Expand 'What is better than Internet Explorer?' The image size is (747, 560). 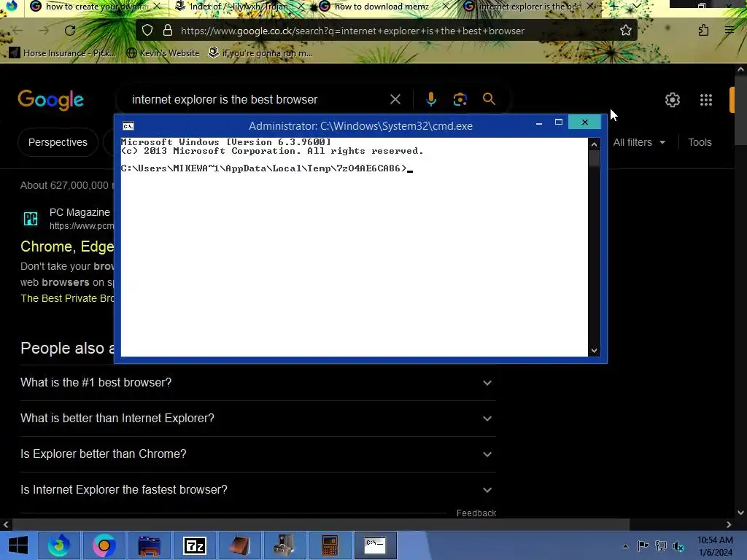(258, 419)
